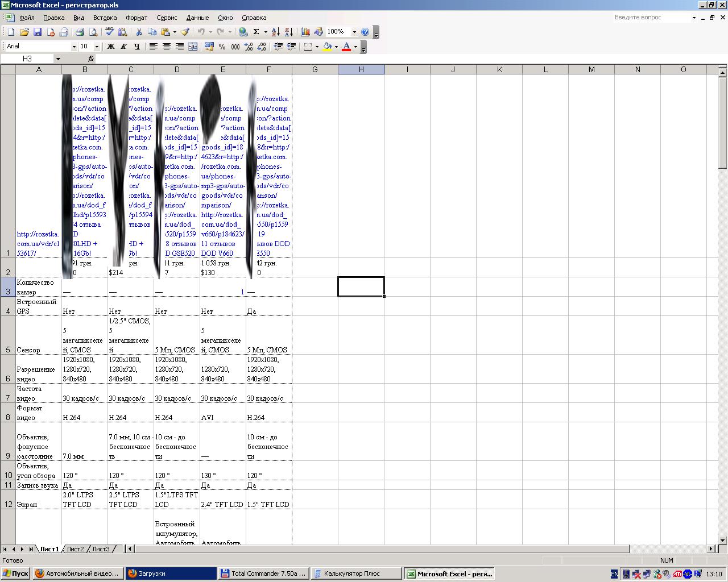Image resolution: width=728 pixels, height=582 pixels.
Task: Open the Arial font name dropdown
Action: [74, 47]
